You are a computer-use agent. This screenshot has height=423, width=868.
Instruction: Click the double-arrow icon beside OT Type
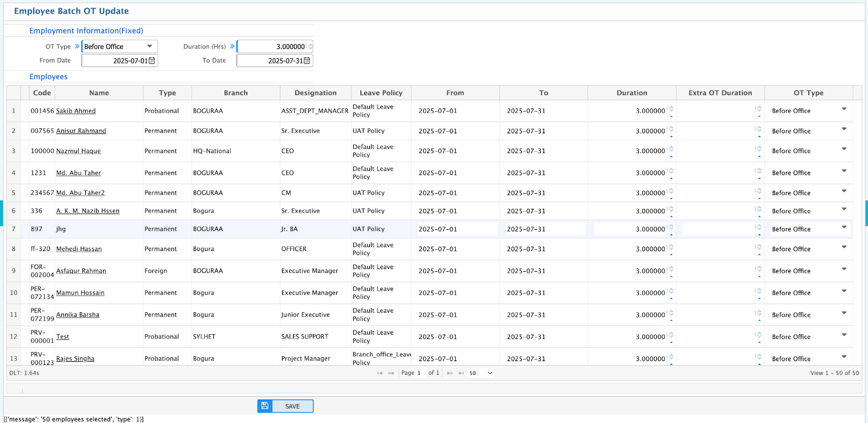(77, 47)
